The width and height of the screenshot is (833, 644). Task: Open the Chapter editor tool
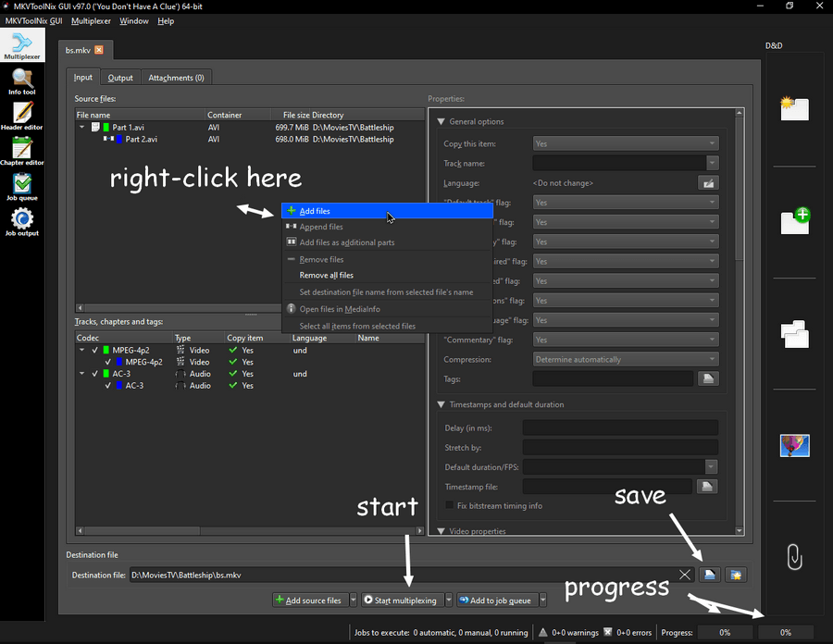(x=22, y=151)
